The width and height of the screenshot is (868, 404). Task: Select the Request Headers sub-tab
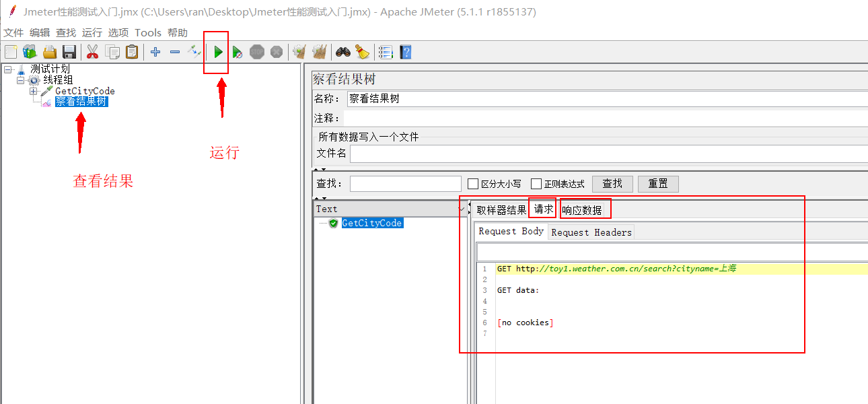(x=591, y=232)
